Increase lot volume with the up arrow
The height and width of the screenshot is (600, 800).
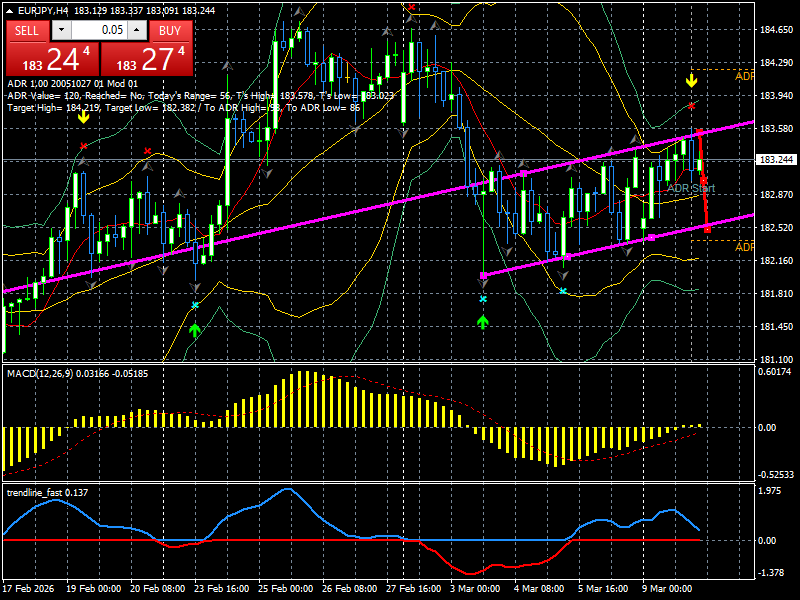click(x=137, y=30)
